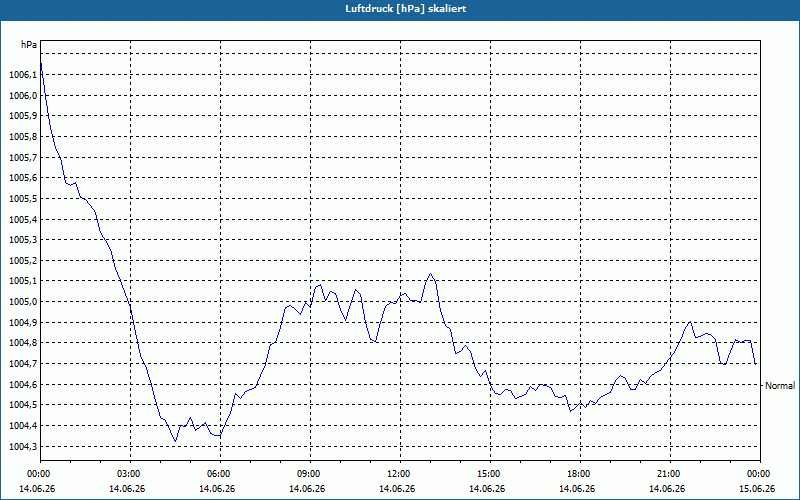Click the pressure curve peak near 13:00
This screenshot has height=500, width=800.
(x=430, y=274)
